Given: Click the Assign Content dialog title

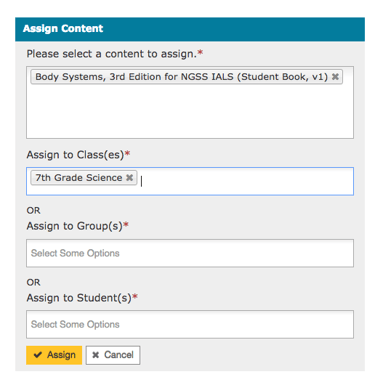Looking at the screenshot, I should pyautogui.click(x=63, y=29).
